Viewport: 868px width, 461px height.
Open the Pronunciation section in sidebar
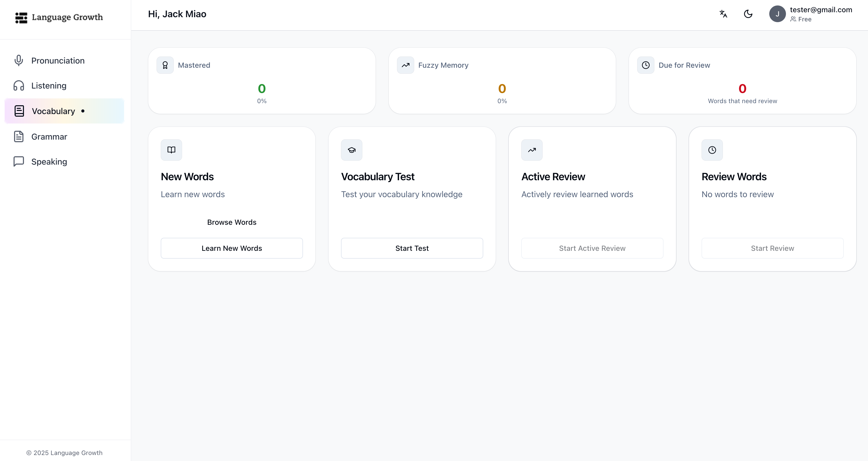[x=58, y=61]
